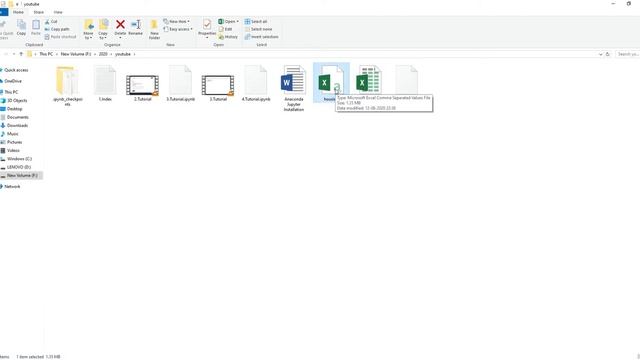The height and width of the screenshot is (360, 640).
Task: Open the address bar history dropdown
Action: pyautogui.click(x=600, y=54)
